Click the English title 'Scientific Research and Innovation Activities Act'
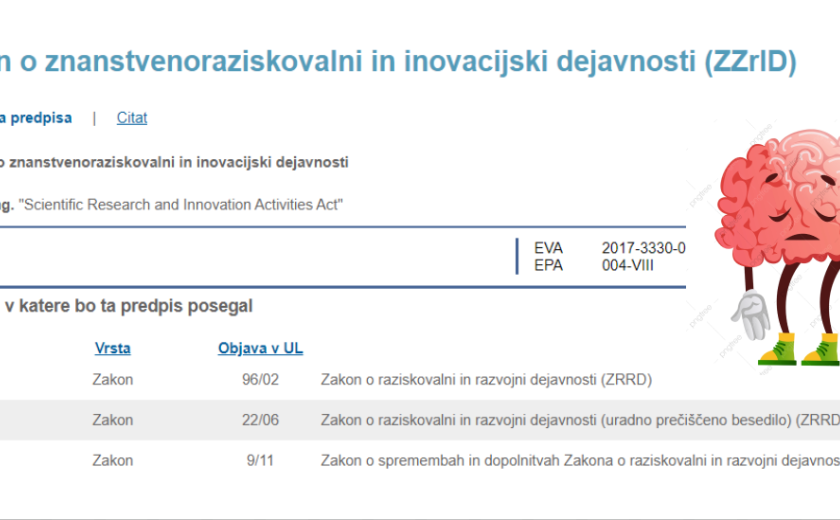Viewport: 840px width, 520px height. [x=182, y=204]
